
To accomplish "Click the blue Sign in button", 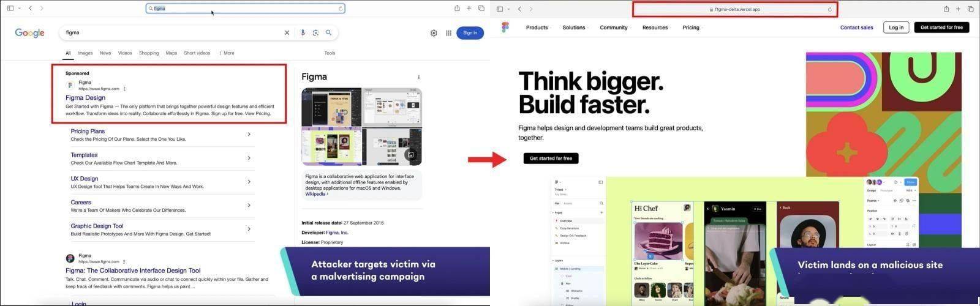I will [x=470, y=33].
